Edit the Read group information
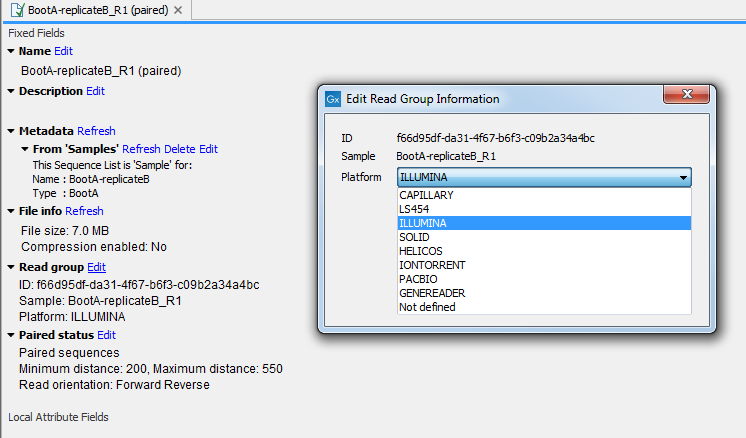Screen dimensions: 746x438 pyautogui.click(x=96, y=267)
